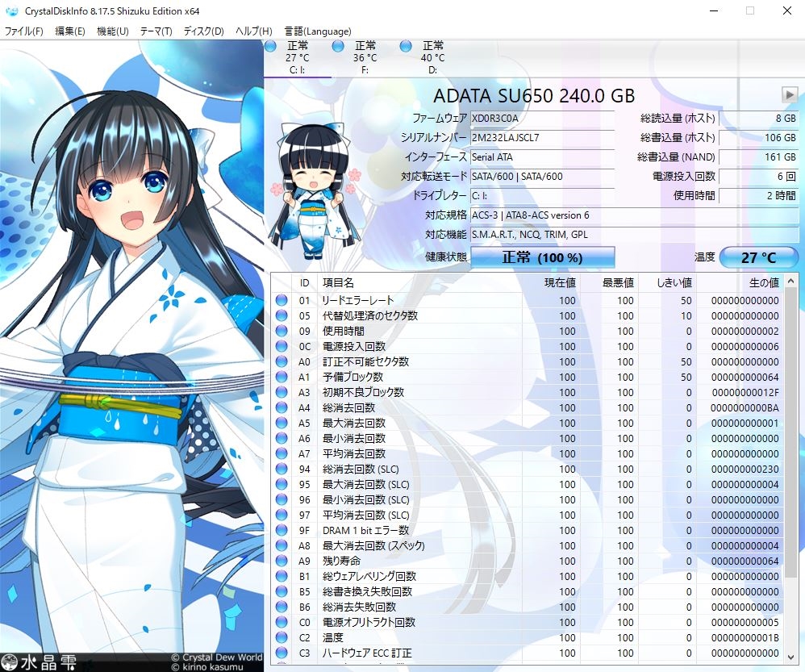This screenshot has height=672, width=805.
Task: Open the 編集(E) menu
Action: pos(70,31)
